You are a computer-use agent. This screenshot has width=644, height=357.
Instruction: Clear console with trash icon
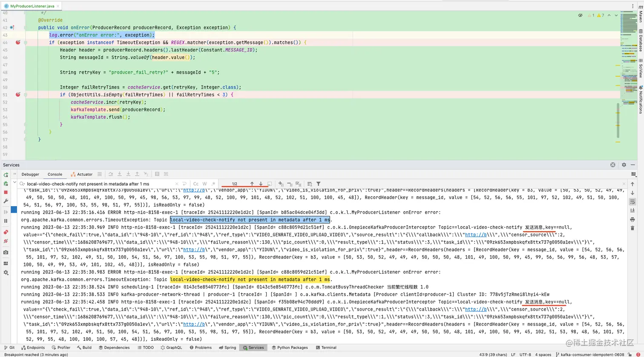(x=633, y=229)
